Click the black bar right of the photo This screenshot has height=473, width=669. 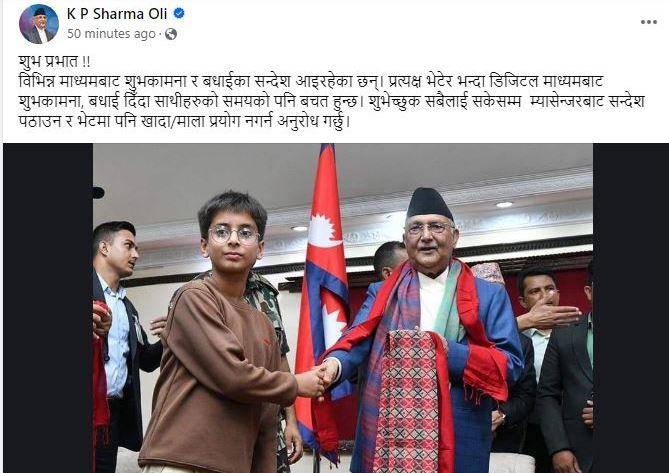coord(631,308)
